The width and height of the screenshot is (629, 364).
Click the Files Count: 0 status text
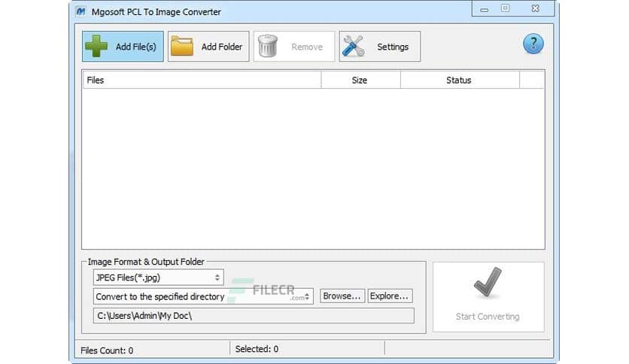tap(107, 350)
